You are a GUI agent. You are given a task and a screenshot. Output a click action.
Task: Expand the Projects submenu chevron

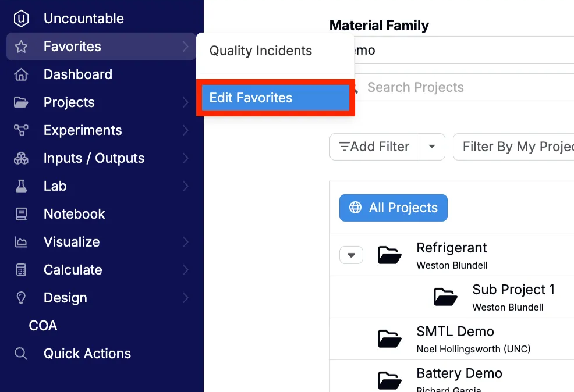[186, 102]
